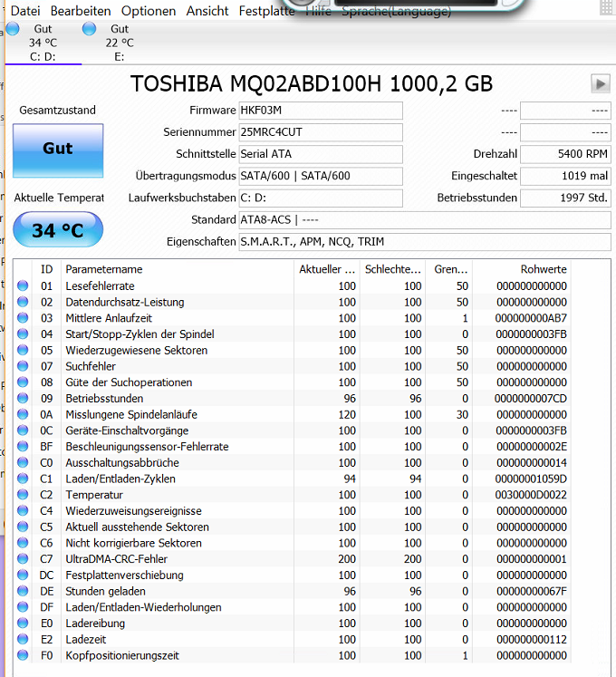Viewport: 616px width, 677px height.
Task: Click blue health orb of E: disk
Action: click(x=89, y=28)
